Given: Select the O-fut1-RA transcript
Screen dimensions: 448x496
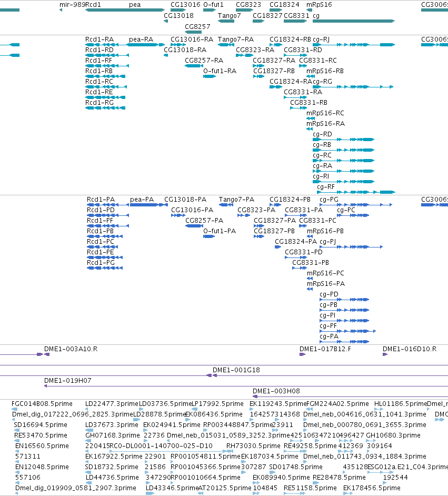Looking at the screenshot, I should (220, 71).
